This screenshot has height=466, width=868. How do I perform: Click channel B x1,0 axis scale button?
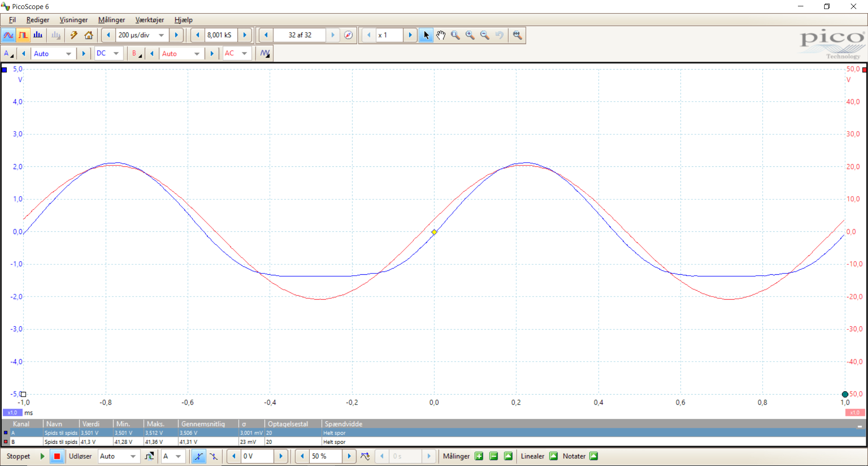pos(855,413)
